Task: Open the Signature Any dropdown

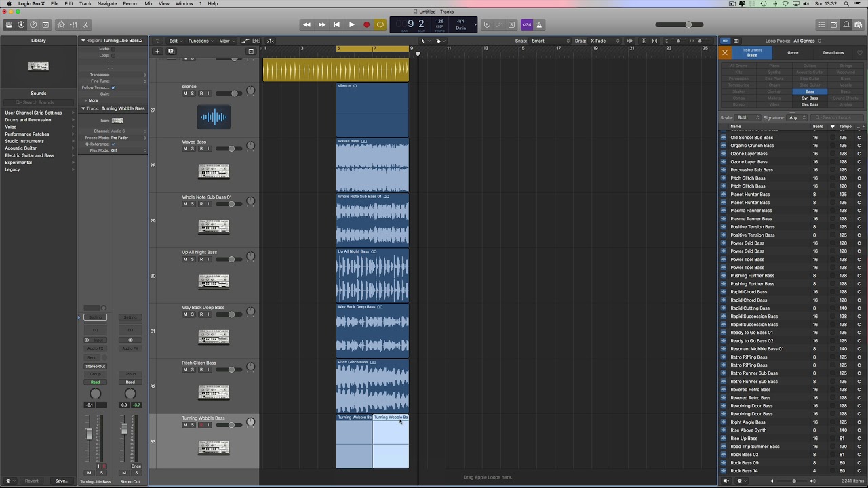Action: 796,117
